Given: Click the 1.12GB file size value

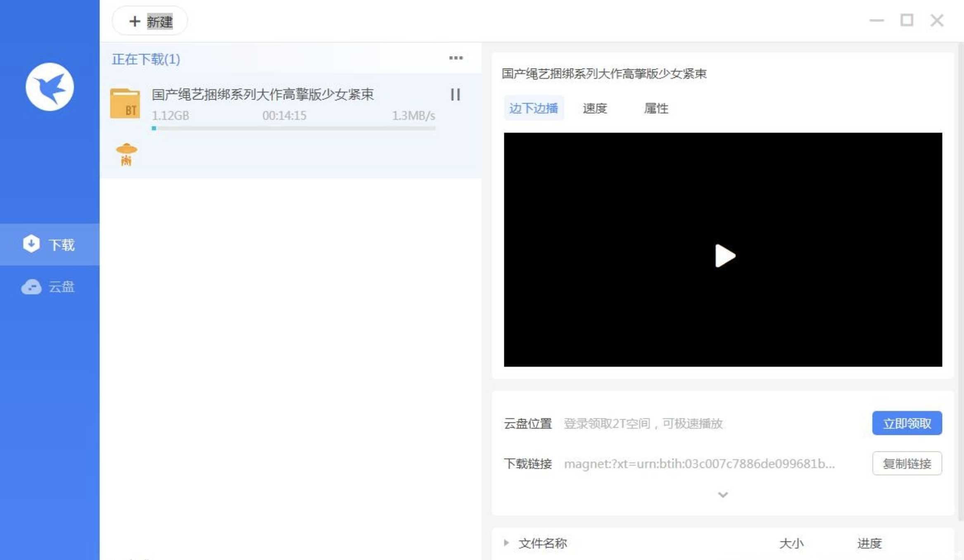Looking at the screenshot, I should [170, 116].
